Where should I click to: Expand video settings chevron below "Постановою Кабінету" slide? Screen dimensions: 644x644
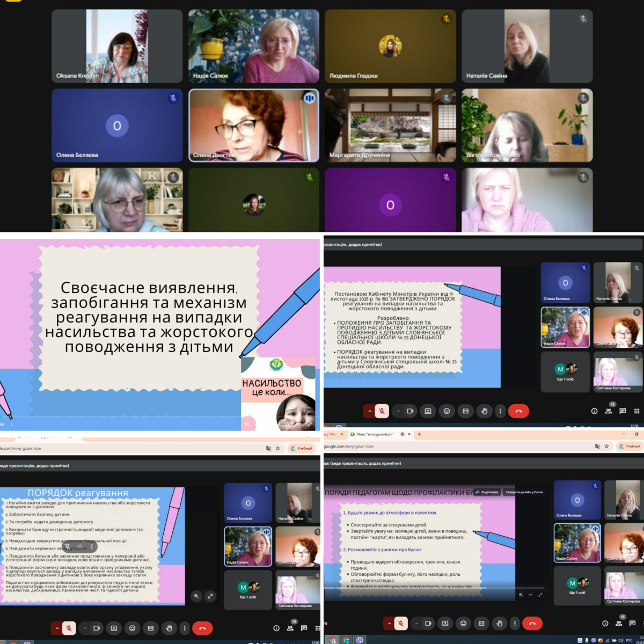pos(398,411)
